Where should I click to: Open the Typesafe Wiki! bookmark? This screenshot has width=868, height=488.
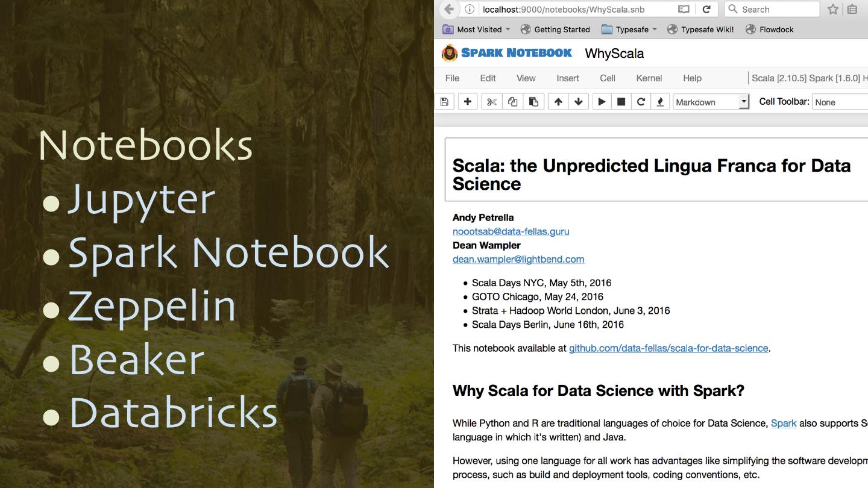(700, 29)
